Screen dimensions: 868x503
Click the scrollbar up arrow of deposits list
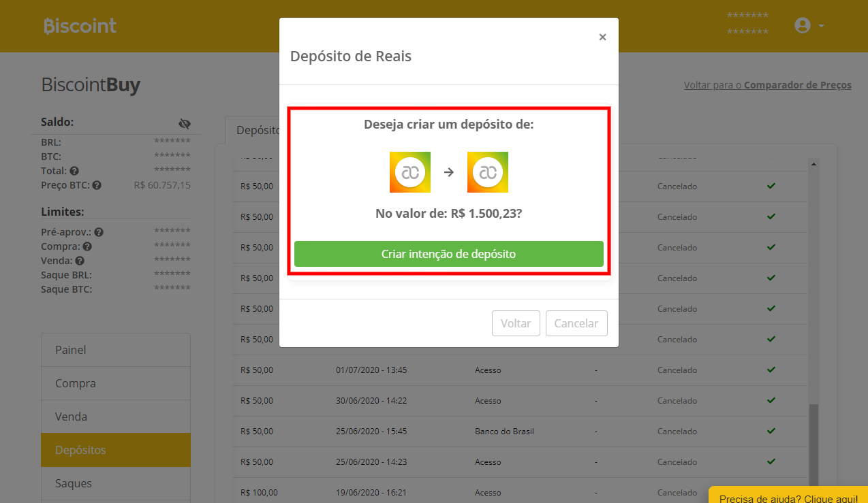coord(813,163)
